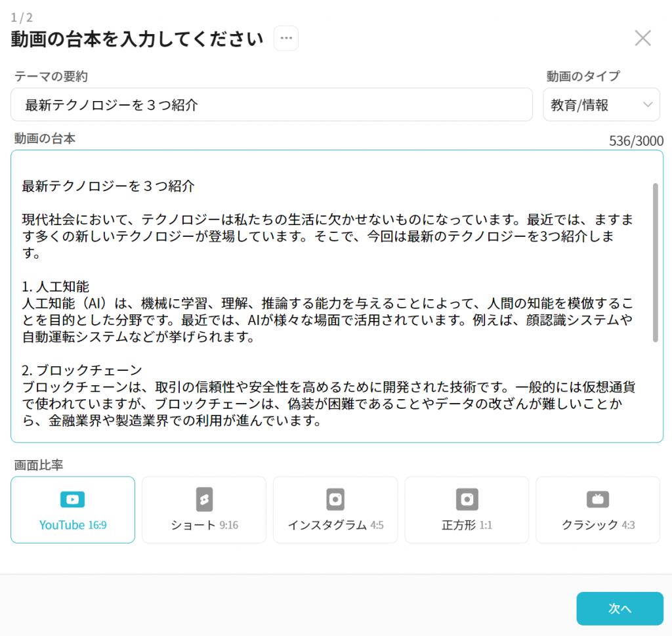Click the three-dot more options button
The width and height of the screenshot is (672, 636).
tap(286, 38)
